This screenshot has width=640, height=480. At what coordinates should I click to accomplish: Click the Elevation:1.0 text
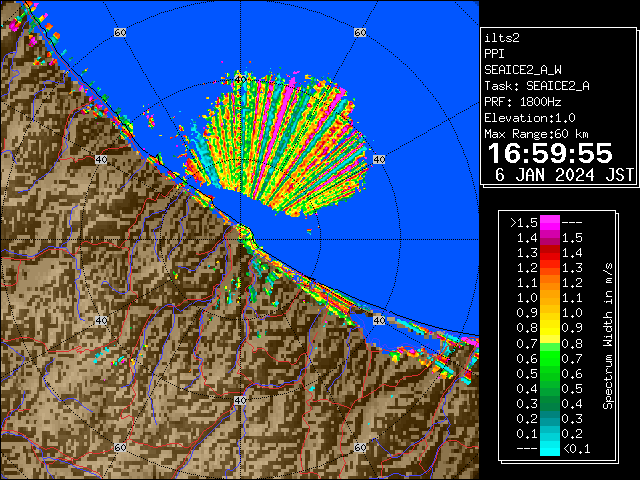coord(530,118)
